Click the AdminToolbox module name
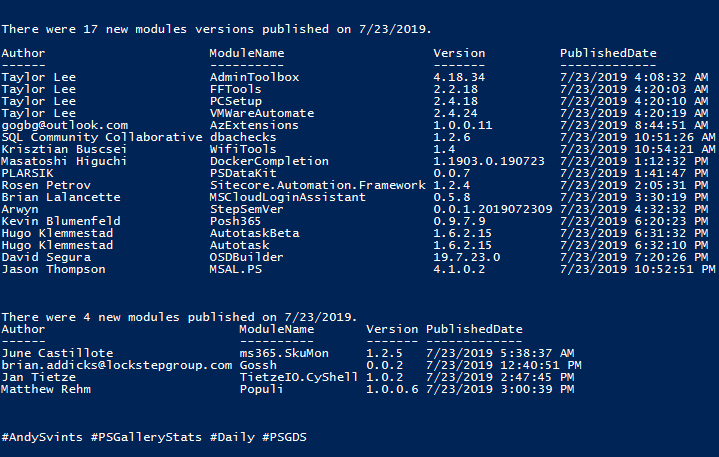Viewport: 719px width, 457px height. tap(254, 77)
